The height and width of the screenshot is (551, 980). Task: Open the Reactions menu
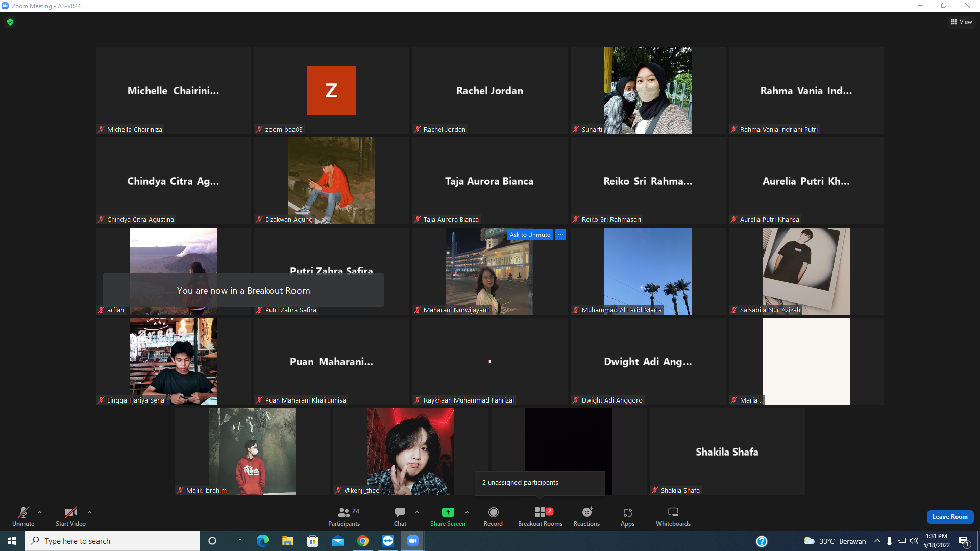pos(587,516)
